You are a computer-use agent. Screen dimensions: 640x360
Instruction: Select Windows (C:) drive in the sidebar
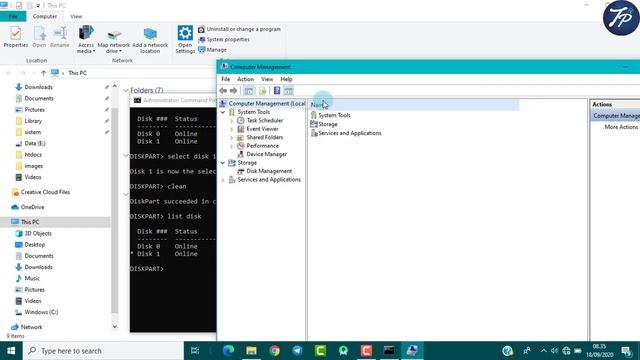(41, 312)
